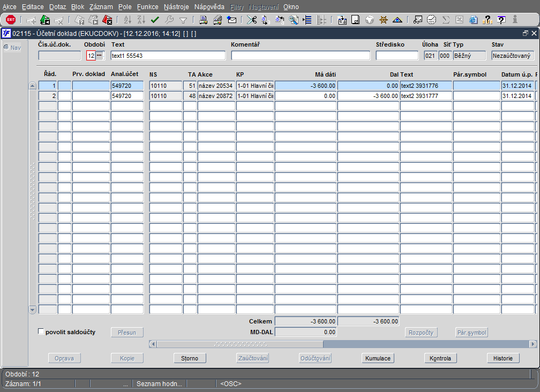Image resolution: width=540 pixels, height=392 pixels.
Task: Click the Přesun button
Action: [x=127, y=333]
